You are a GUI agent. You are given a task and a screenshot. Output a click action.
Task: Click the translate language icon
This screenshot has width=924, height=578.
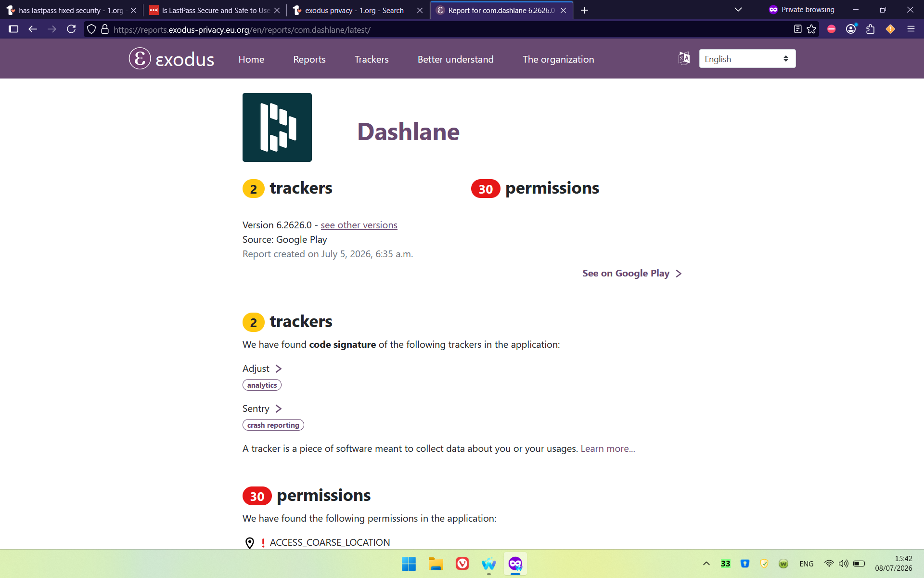[684, 58]
